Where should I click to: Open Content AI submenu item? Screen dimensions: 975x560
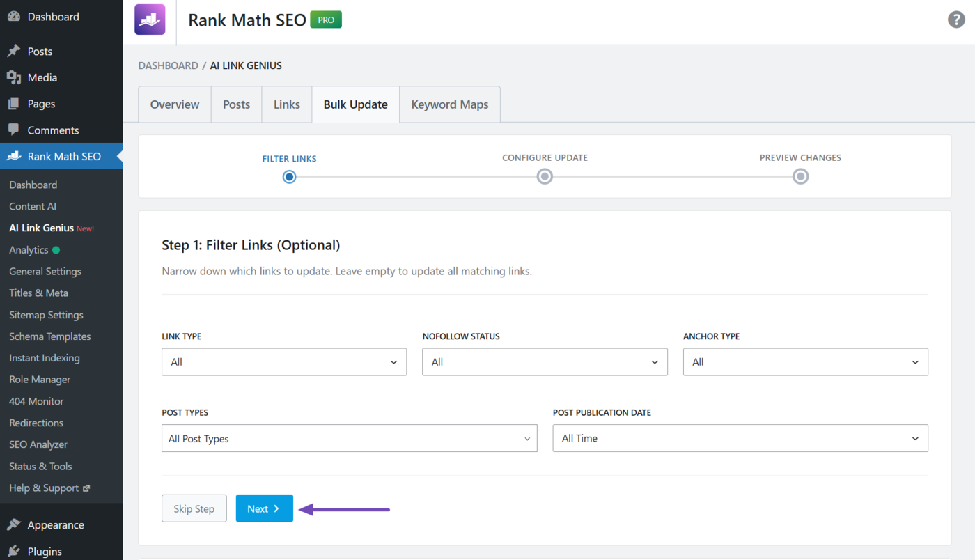33,206
